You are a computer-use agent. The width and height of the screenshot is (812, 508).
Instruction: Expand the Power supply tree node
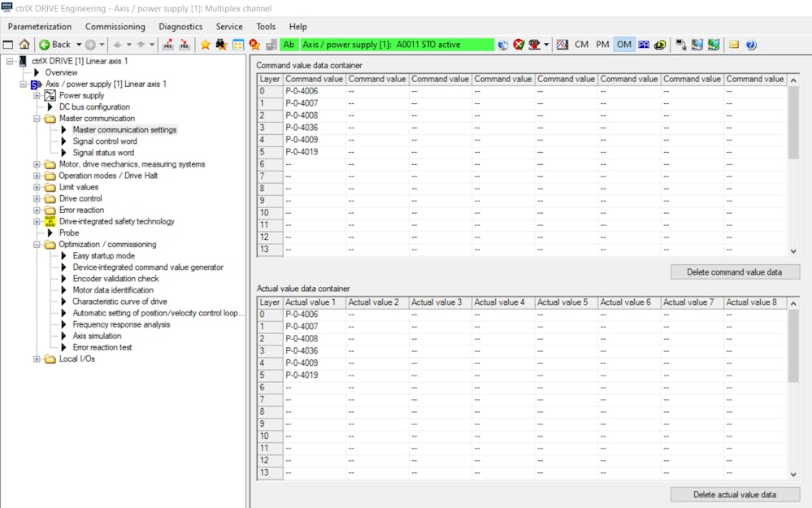37,96
